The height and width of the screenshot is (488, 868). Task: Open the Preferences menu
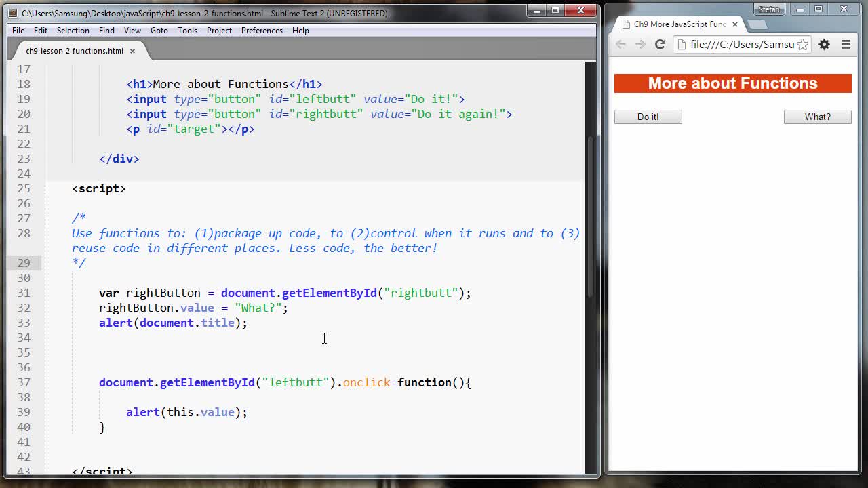(262, 30)
